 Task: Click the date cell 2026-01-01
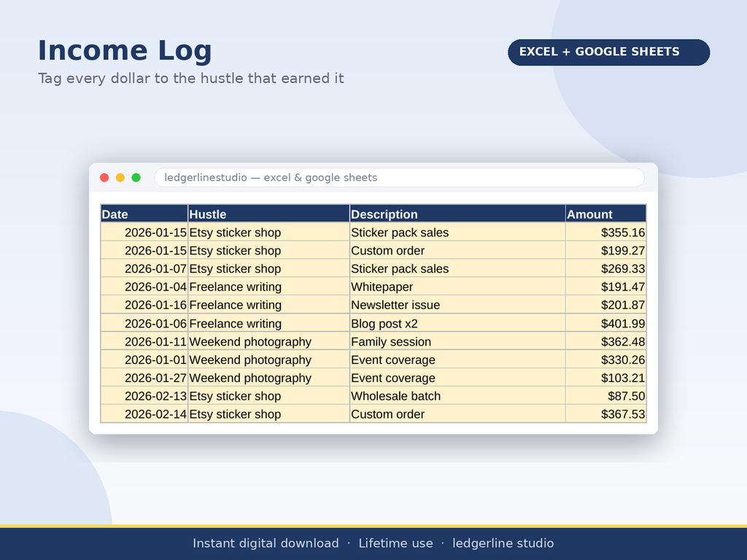pyautogui.click(x=144, y=359)
